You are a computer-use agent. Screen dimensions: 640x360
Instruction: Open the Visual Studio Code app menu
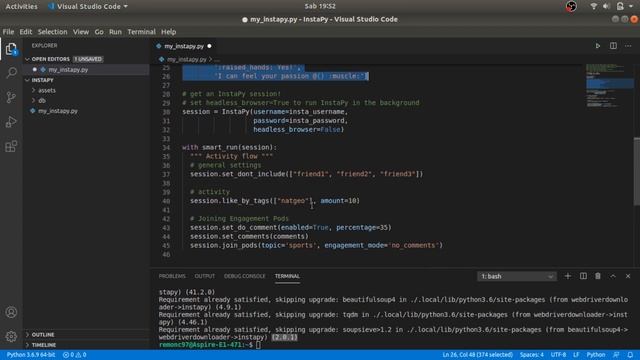(88, 6)
